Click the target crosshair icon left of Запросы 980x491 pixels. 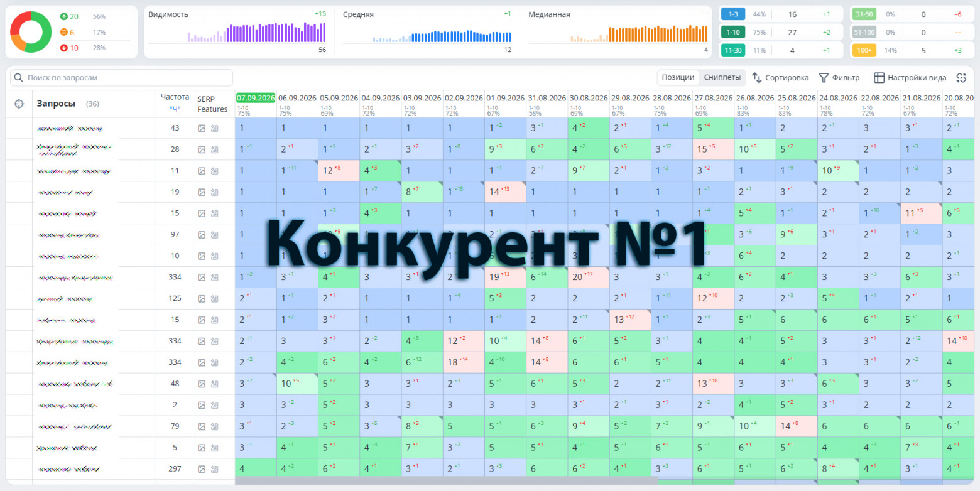pyautogui.click(x=19, y=104)
